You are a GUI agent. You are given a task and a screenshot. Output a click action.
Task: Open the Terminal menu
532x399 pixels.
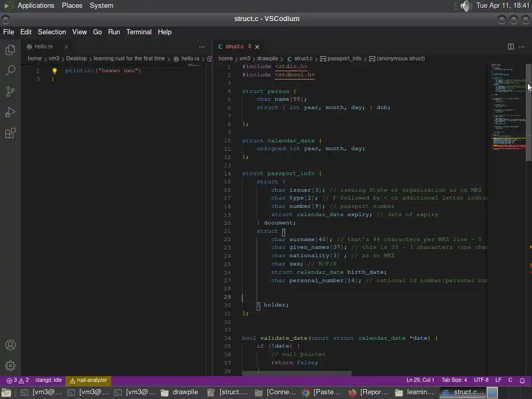[139, 32]
